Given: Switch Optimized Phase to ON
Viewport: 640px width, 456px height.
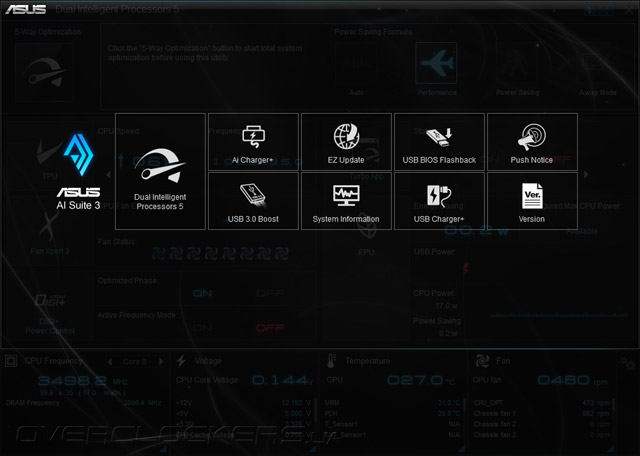Looking at the screenshot, I should point(202,293).
